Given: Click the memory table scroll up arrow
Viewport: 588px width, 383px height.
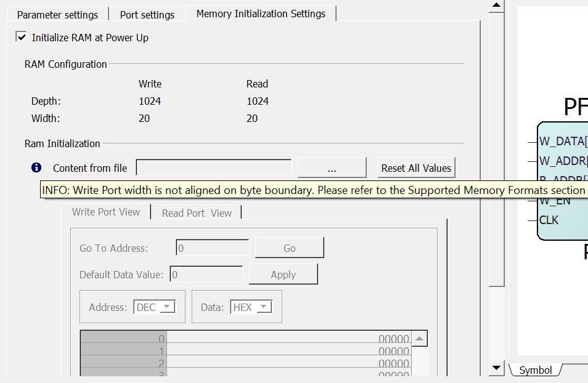Looking at the screenshot, I should 420,339.
